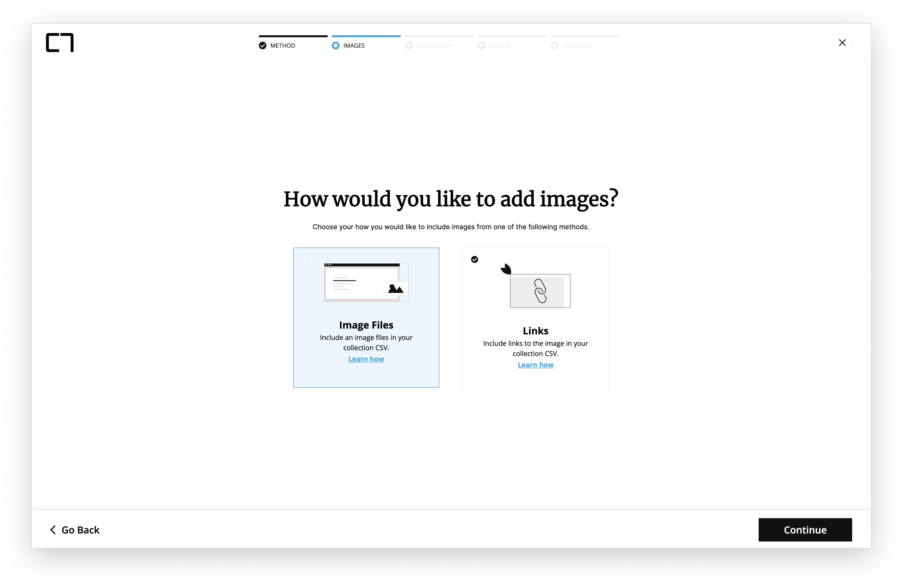This screenshot has width=903, height=588.
Task: Click the bracket logo in the header
Action: pyautogui.click(x=60, y=43)
